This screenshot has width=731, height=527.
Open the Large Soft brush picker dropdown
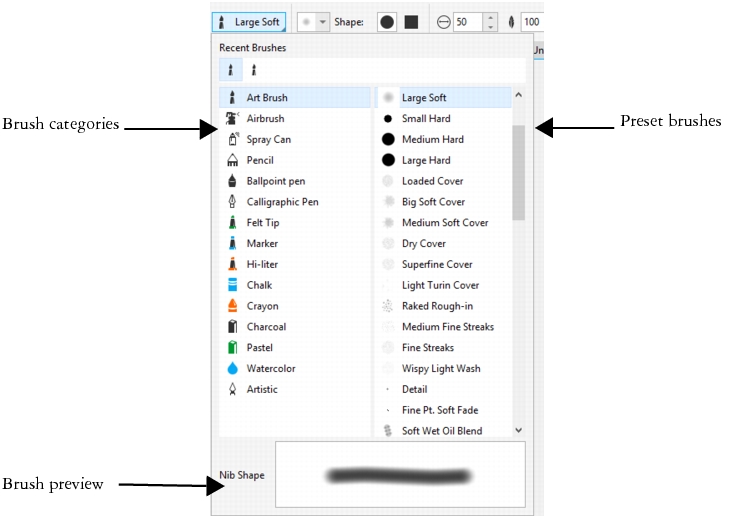250,22
